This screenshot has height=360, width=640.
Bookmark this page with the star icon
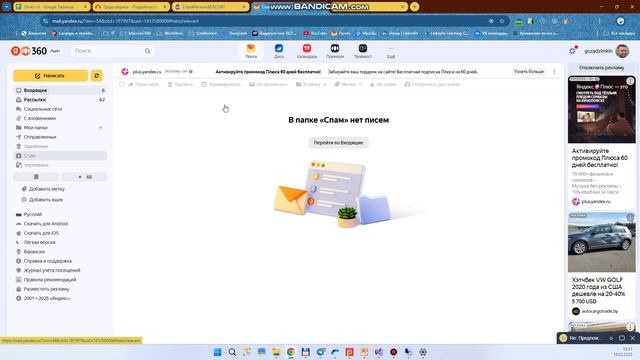[502, 21]
